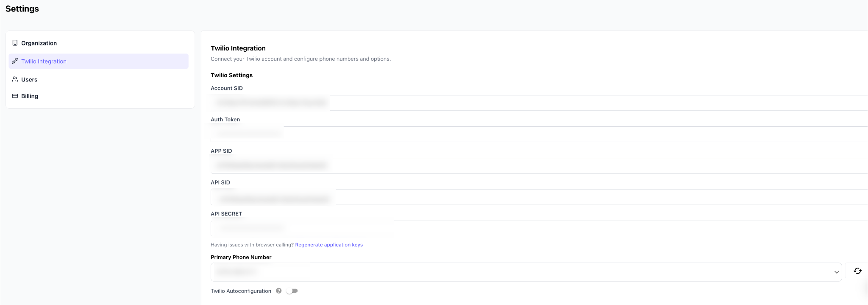The width and height of the screenshot is (868, 305).
Task: Open the Primary Phone Number dropdown
Action: 526,272
